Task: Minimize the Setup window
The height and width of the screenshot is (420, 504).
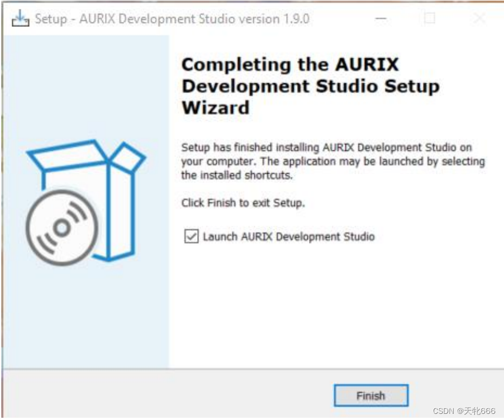Action: [x=381, y=18]
